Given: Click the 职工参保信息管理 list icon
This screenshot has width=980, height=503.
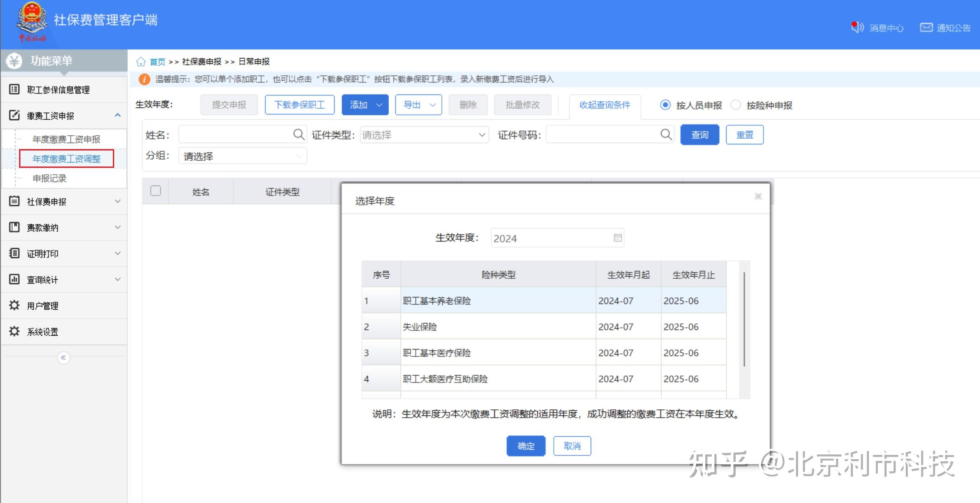Looking at the screenshot, I should (x=14, y=89).
